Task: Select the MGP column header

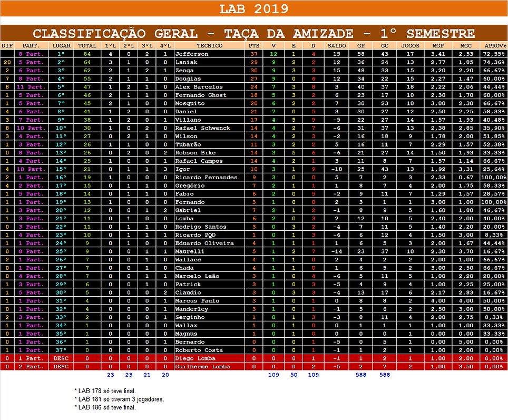Action: (438, 46)
